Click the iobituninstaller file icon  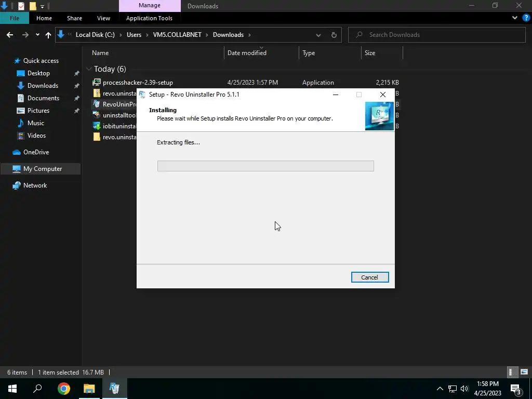coord(97,126)
